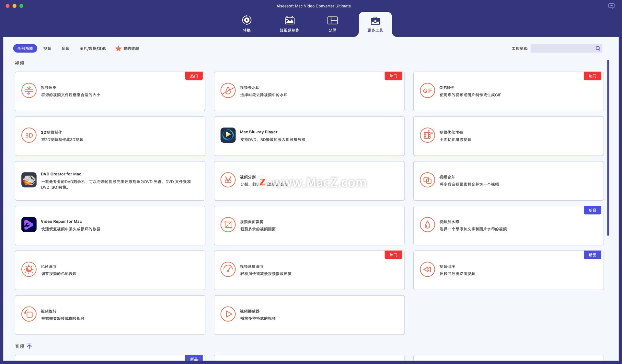622x364 pixels.
Task: Click 快速恢复视频中丢失或损坏的数据 text
Action: pyautogui.click(x=71, y=229)
